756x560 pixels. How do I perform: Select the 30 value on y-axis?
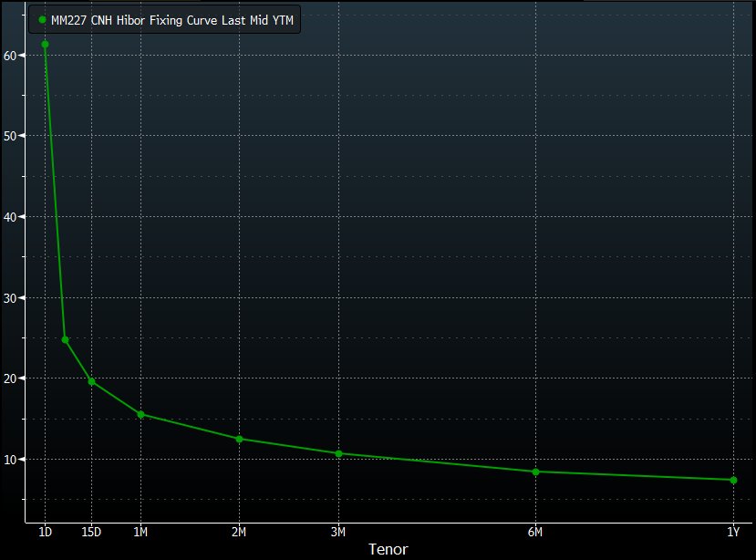[12, 297]
